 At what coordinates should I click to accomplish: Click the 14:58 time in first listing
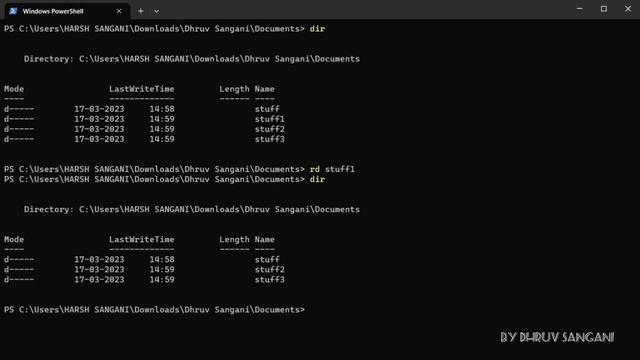[162, 109]
